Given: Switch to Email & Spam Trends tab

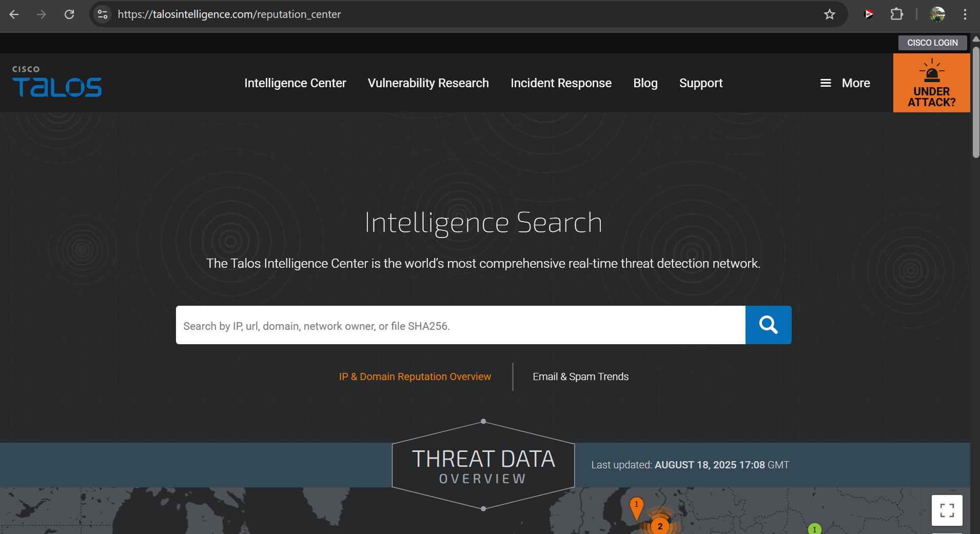Looking at the screenshot, I should [x=580, y=377].
